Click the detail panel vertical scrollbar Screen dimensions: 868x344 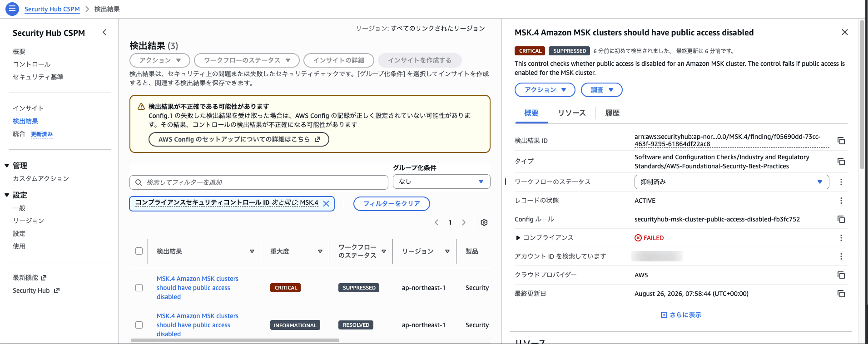tap(862, 95)
